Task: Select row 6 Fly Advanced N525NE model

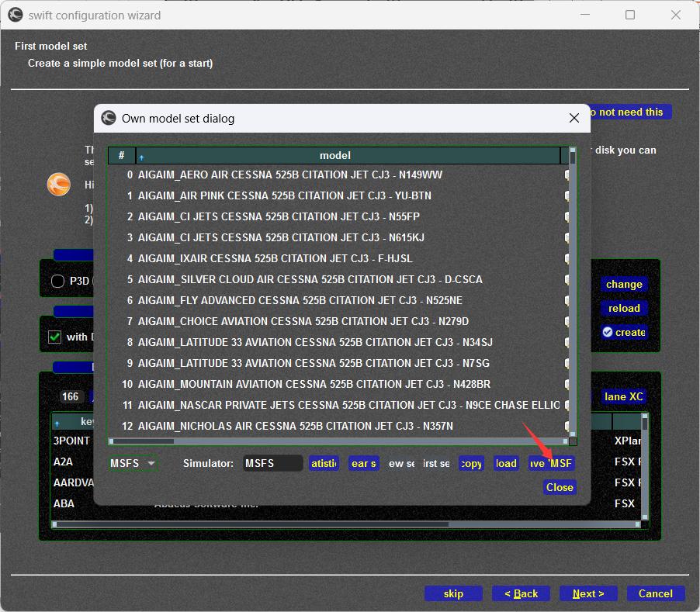Action: [x=338, y=300]
